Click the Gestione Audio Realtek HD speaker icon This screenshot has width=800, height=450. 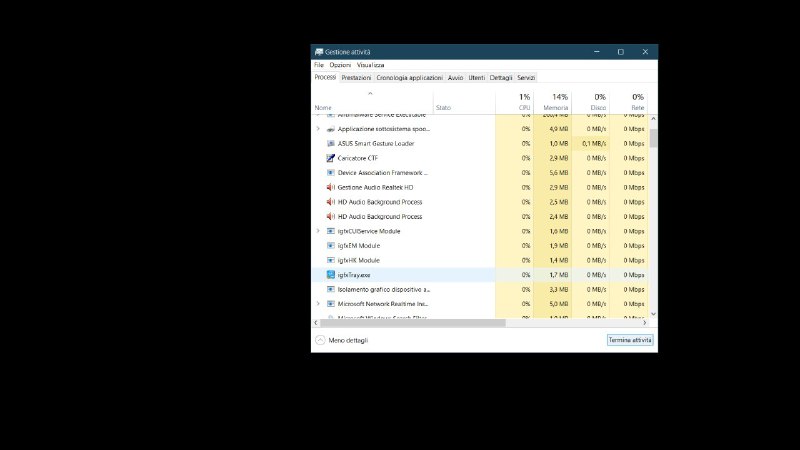tap(331, 187)
